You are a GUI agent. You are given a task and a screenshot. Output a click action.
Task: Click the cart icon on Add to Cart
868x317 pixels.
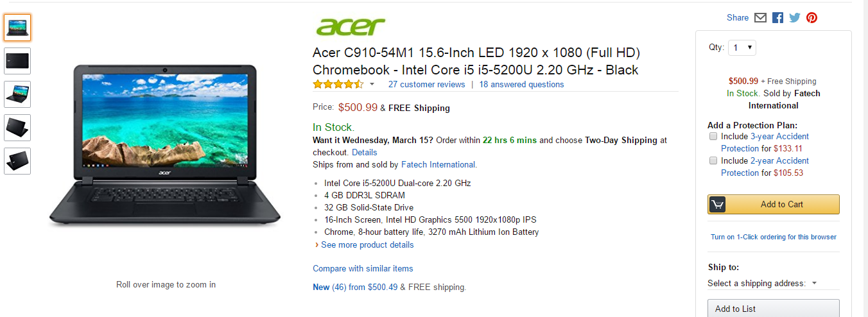[717, 205]
